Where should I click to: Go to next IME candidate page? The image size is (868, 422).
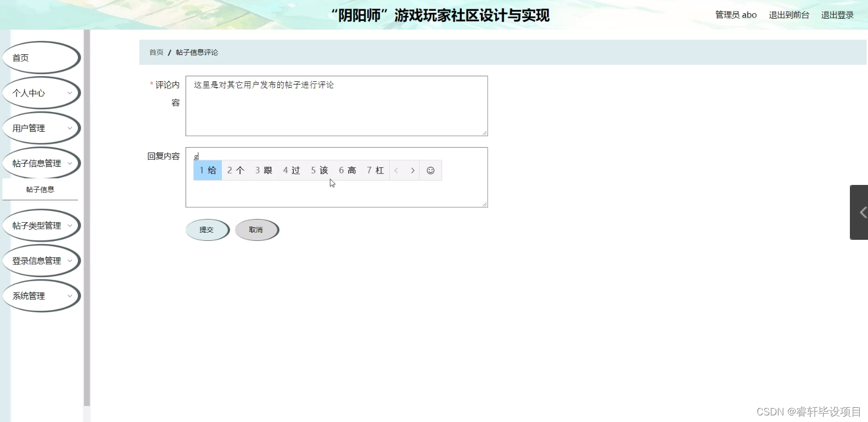[x=412, y=171]
